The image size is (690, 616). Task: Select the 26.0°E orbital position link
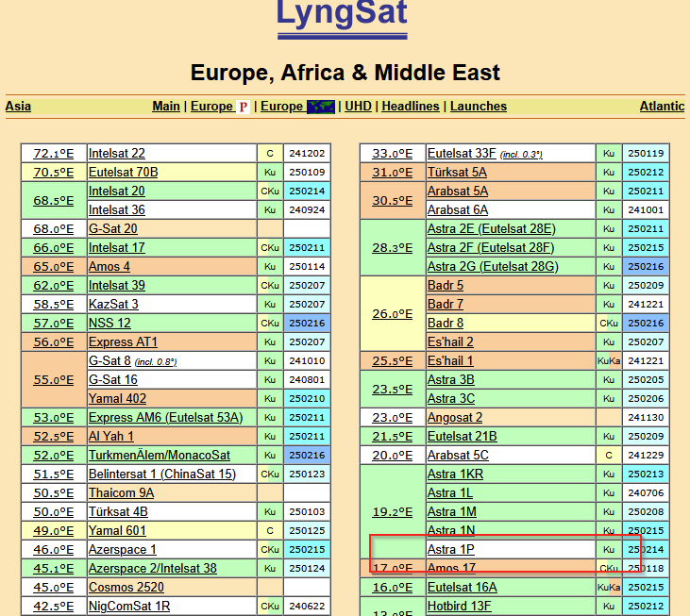pyautogui.click(x=393, y=314)
